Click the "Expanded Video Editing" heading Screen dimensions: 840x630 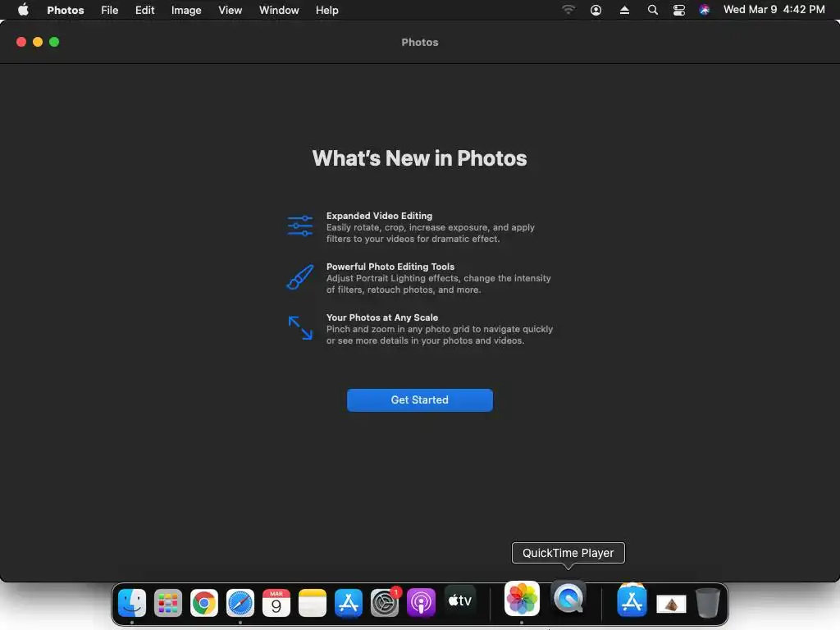(379, 216)
